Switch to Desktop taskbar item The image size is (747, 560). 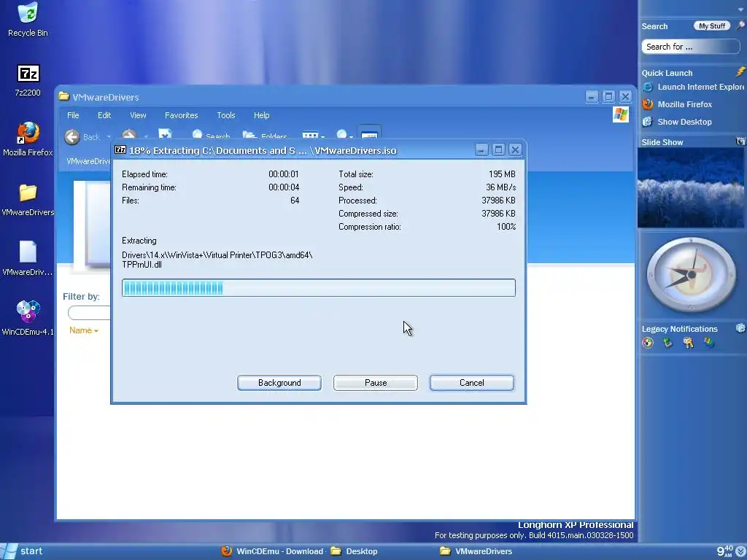coord(354,551)
